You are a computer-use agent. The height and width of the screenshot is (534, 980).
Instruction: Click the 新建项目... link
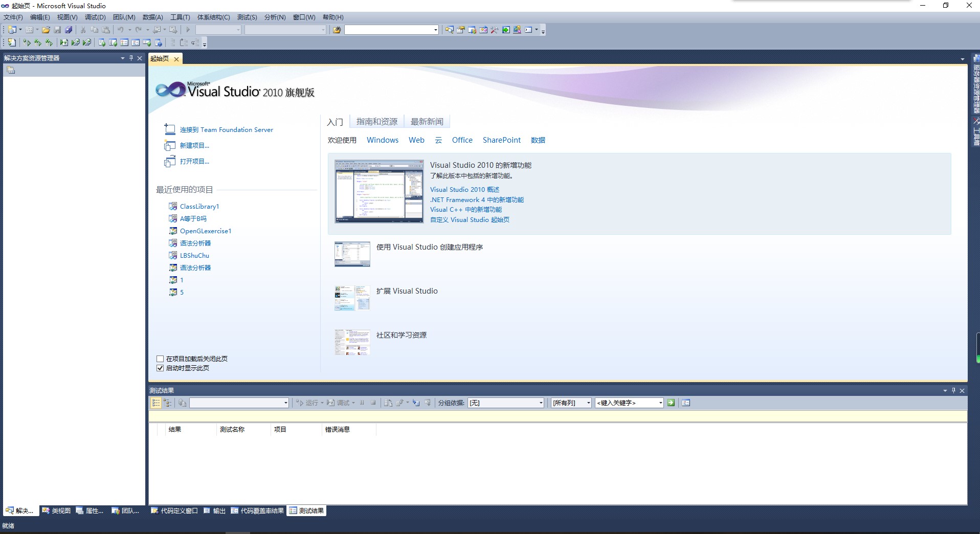pos(194,146)
